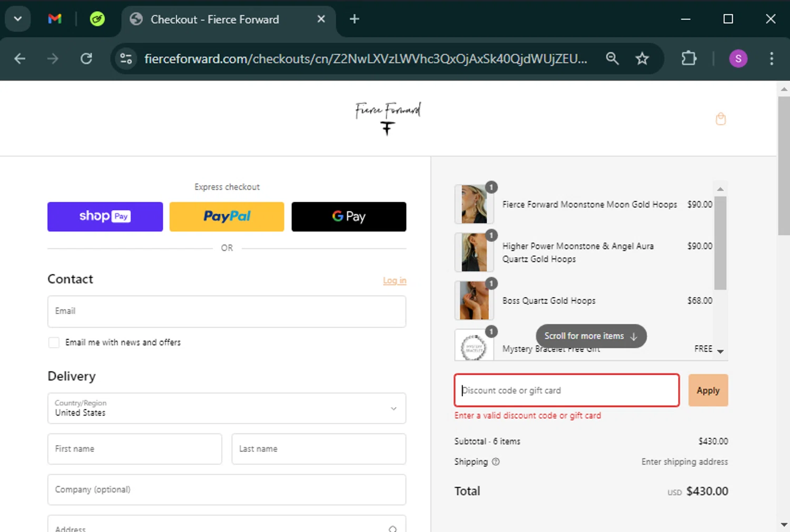Open the Country/Region dropdown
The image size is (790, 532).
[227, 408]
